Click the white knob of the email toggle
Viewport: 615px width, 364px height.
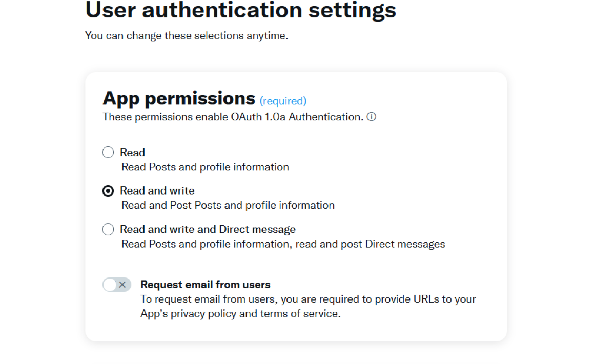coord(110,285)
